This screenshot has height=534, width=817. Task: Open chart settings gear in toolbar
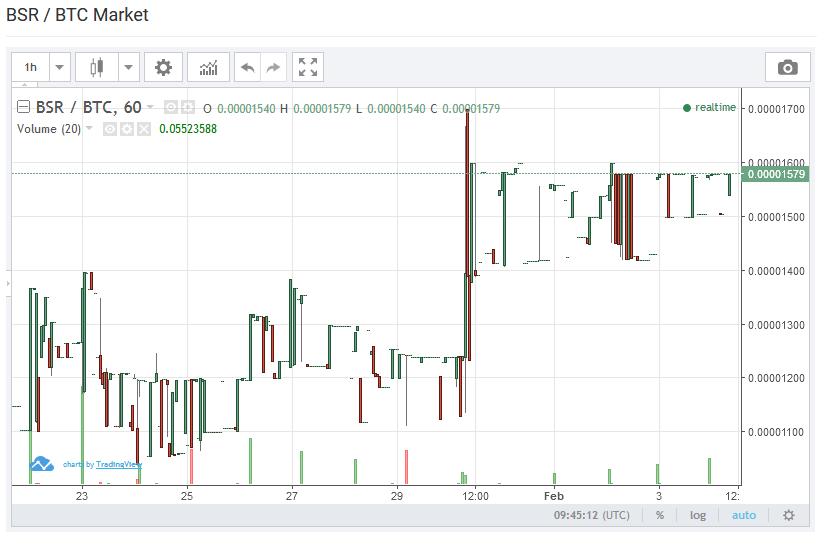pos(163,67)
